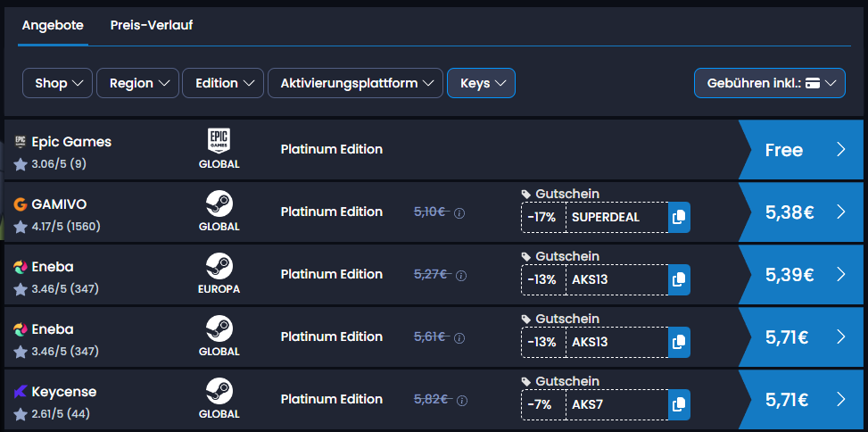Click info icon next to 5,27€
The image size is (868, 432).
tap(461, 276)
